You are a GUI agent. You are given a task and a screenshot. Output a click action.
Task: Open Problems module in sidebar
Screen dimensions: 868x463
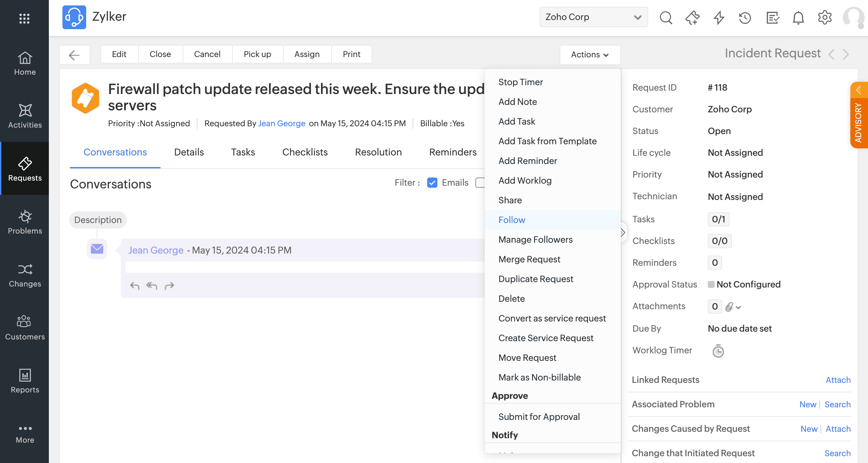tap(25, 222)
